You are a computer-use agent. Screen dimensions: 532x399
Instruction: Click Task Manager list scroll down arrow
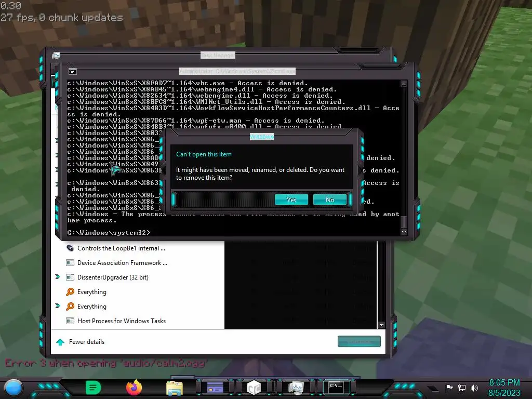(x=381, y=325)
